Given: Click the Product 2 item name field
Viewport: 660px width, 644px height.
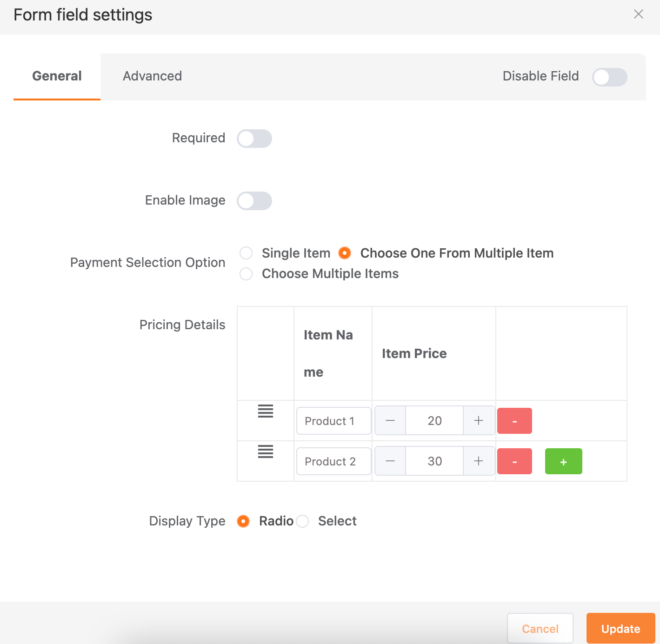Looking at the screenshot, I should tap(333, 461).
